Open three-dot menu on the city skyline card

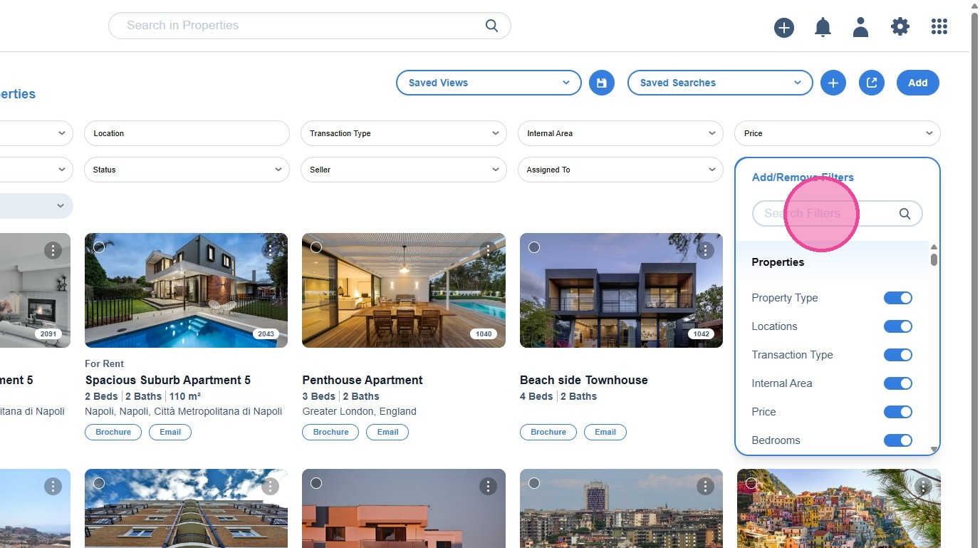[705, 486]
